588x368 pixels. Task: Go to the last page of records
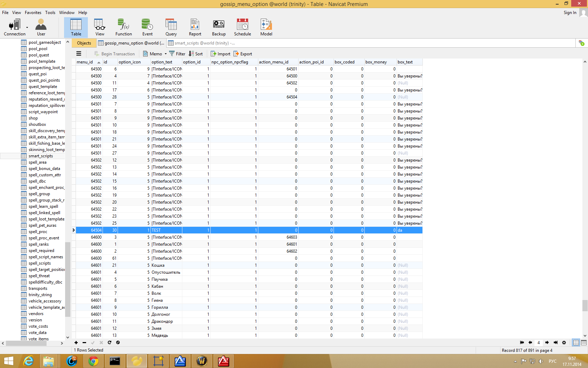[555, 342]
